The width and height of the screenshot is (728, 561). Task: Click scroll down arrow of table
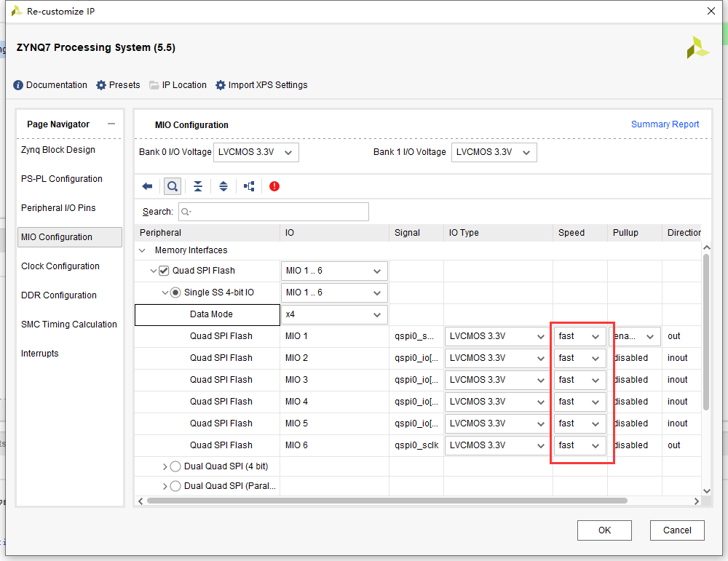[707, 491]
